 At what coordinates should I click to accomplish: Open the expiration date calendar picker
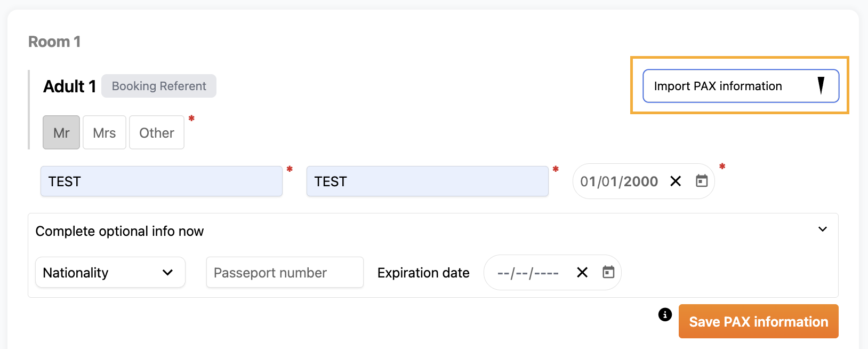(x=608, y=273)
